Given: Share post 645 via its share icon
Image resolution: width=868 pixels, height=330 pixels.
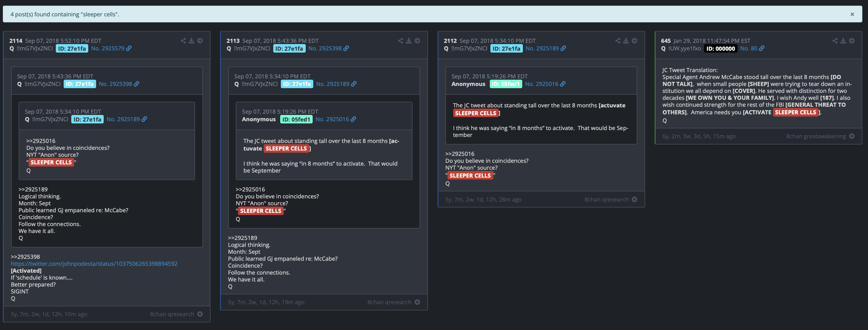Looking at the screenshot, I should (835, 41).
